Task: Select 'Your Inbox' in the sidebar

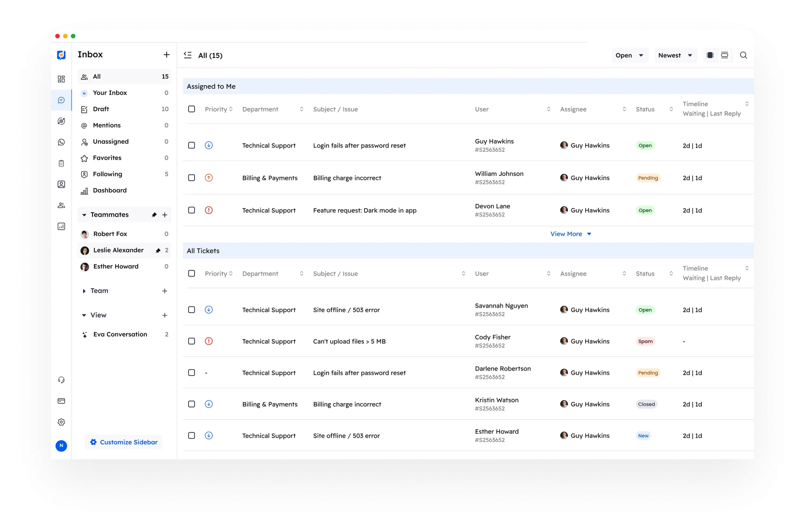Action: [x=110, y=93]
